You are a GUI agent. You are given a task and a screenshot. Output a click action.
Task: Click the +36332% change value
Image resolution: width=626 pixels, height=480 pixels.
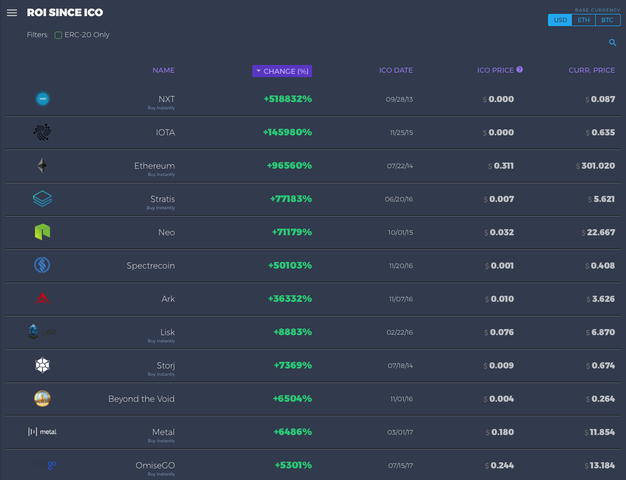(x=290, y=299)
